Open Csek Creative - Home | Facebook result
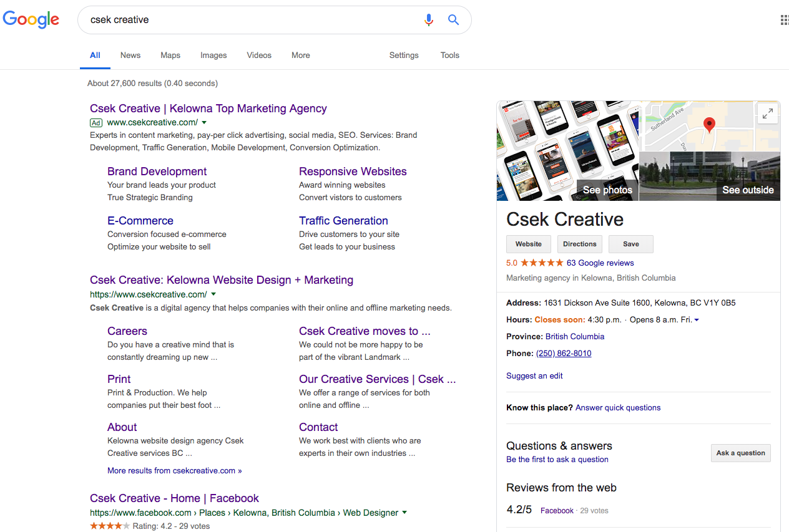 [x=174, y=498]
